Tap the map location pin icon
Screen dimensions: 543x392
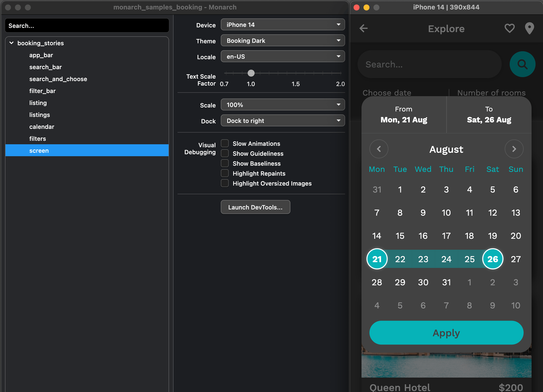click(529, 28)
